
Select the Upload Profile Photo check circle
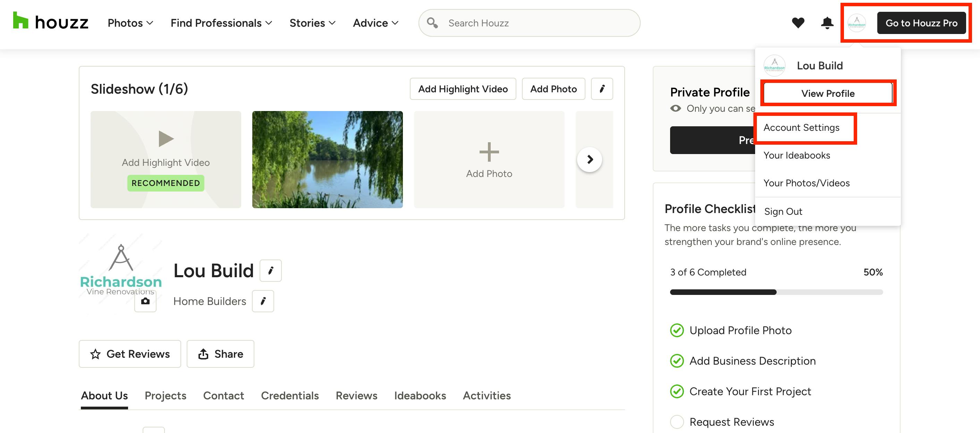677,330
